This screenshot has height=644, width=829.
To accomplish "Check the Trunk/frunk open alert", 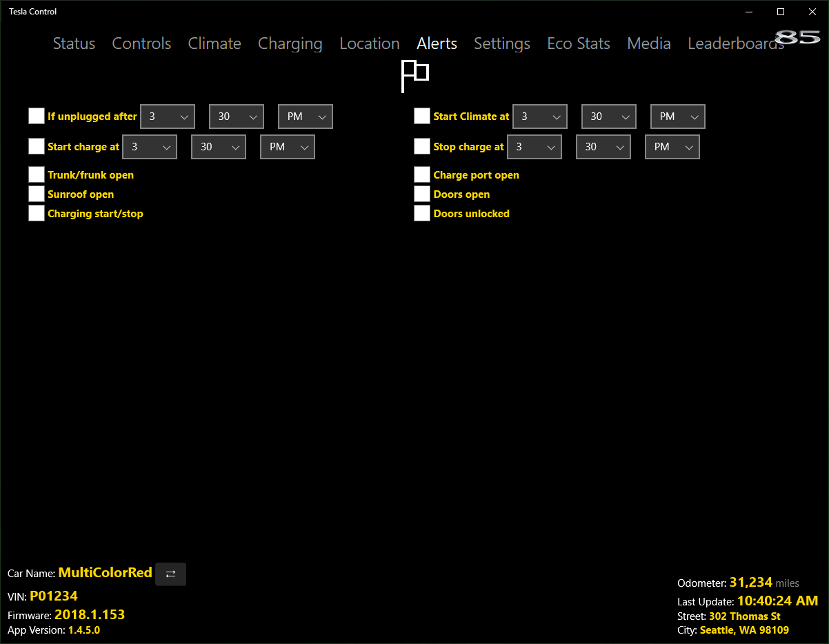I will (37, 174).
